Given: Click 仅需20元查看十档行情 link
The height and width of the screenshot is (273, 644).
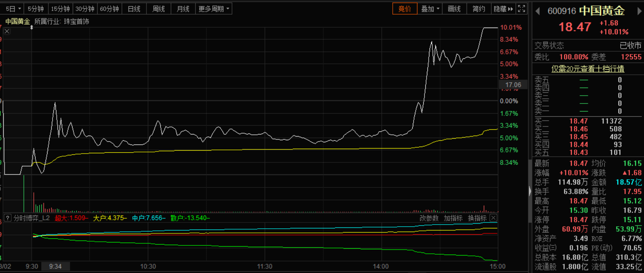Looking at the screenshot, I should (x=588, y=69).
